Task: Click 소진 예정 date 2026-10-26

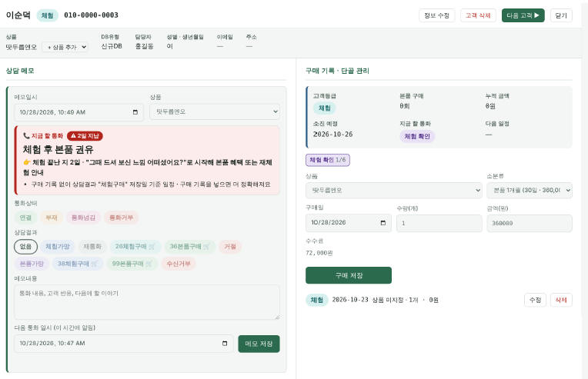Action: 332,134
